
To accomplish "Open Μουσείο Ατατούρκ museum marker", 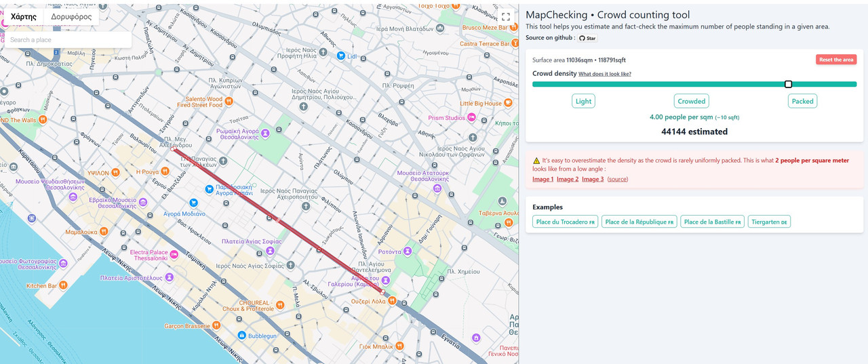I will point(438,188).
